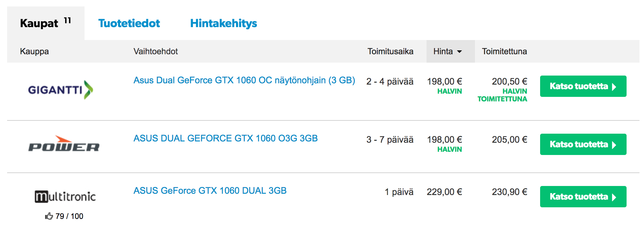Click the Kauppa column header
The image size is (644, 237).
pos(34,51)
